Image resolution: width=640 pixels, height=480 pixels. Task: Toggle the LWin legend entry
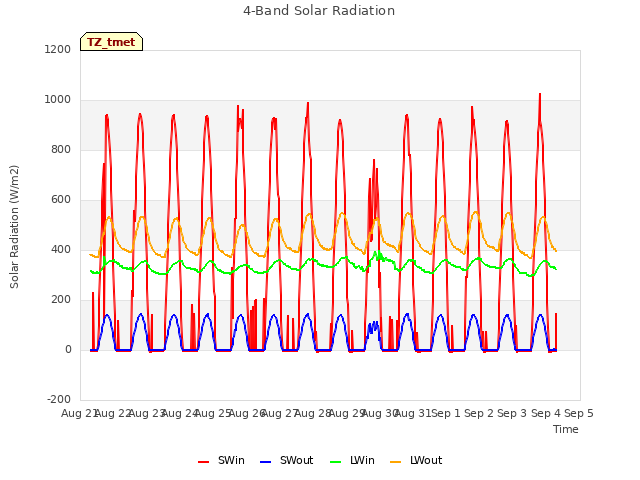pyautogui.click(x=352, y=460)
